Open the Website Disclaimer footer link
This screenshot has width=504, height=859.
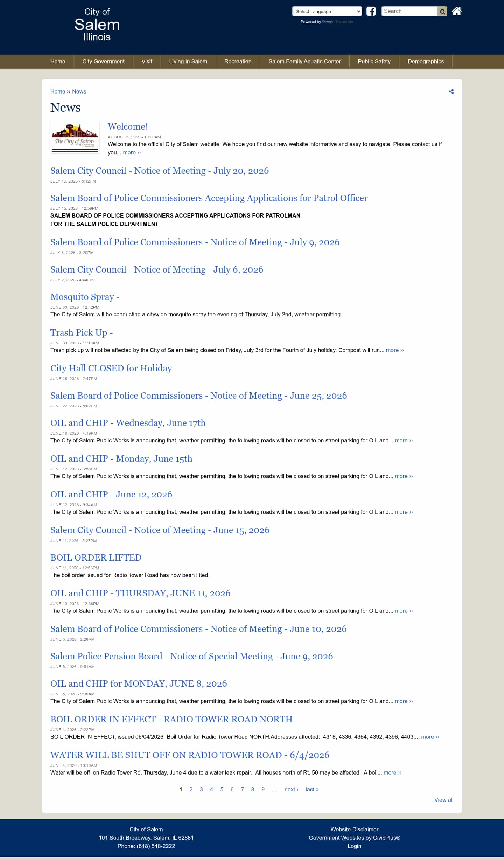(x=355, y=829)
